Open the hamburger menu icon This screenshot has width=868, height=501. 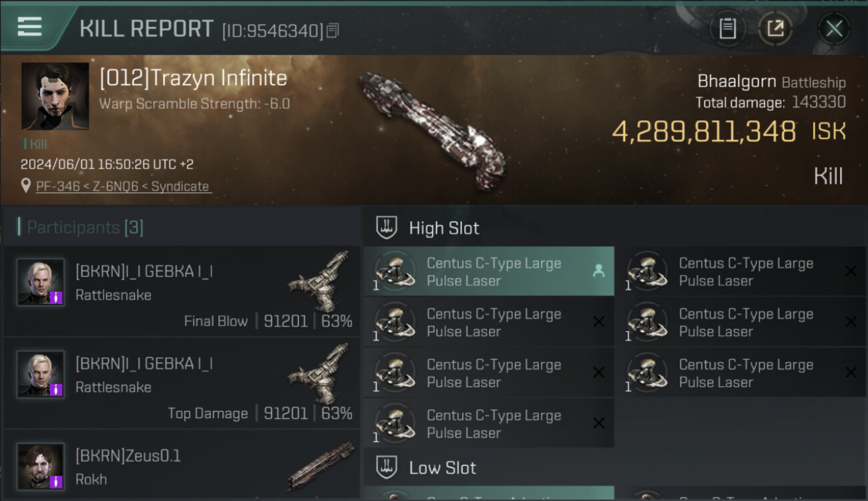[x=29, y=26]
